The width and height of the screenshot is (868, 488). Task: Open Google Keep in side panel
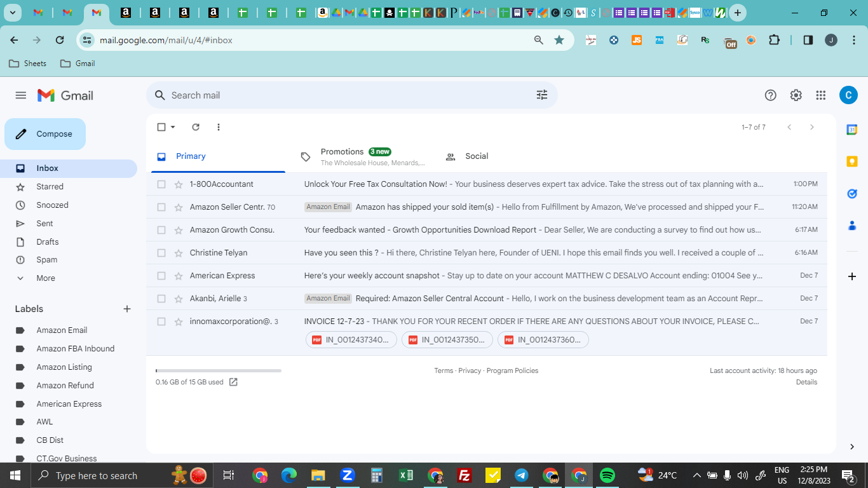852,161
